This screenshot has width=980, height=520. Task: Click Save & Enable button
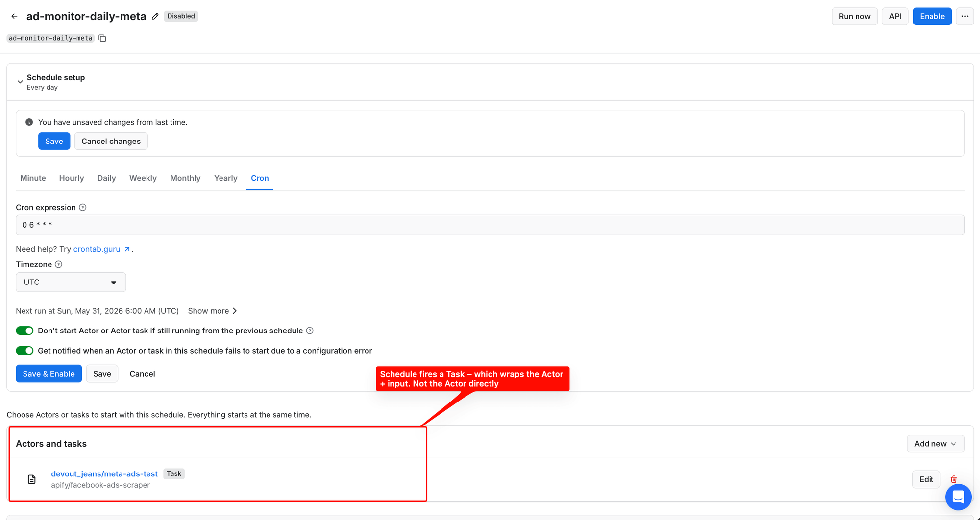(49, 374)
